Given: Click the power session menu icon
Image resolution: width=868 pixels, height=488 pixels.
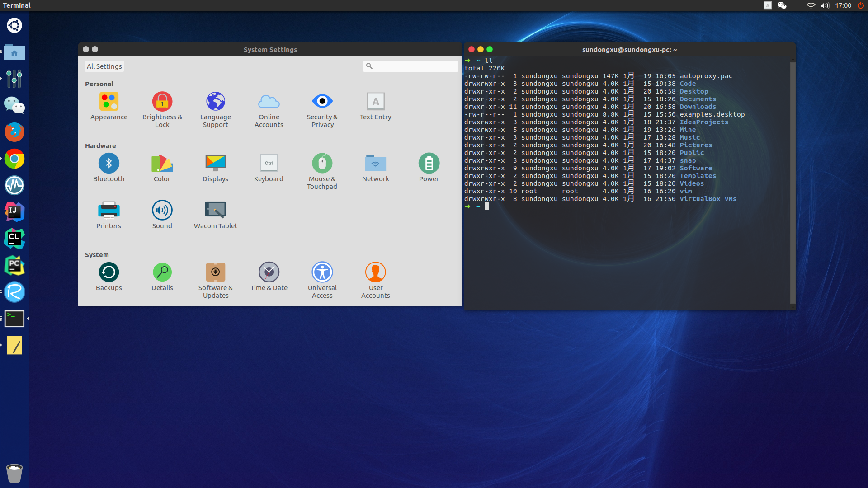Looking at the screenshot, I should coord(861,5).
